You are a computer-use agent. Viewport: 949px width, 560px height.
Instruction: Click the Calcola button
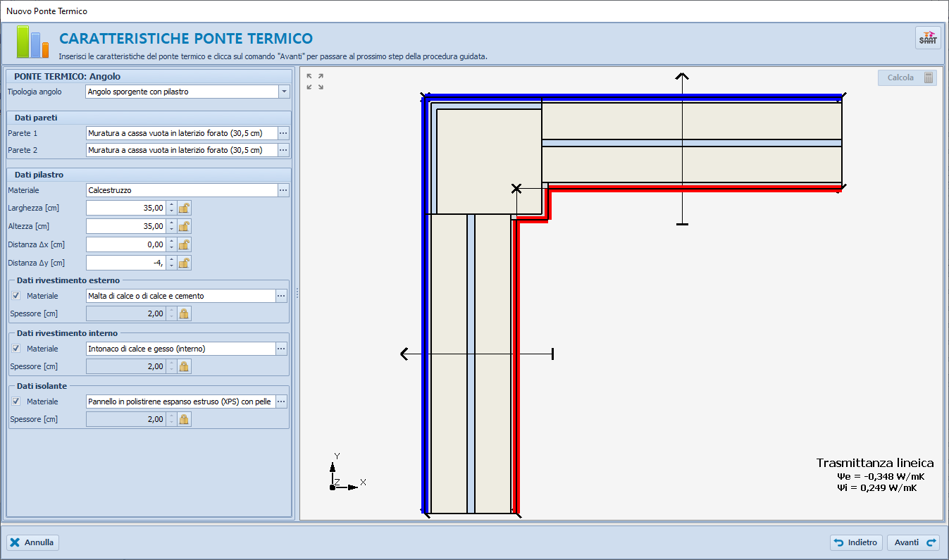pyautogui.click(x=907, y=77)
